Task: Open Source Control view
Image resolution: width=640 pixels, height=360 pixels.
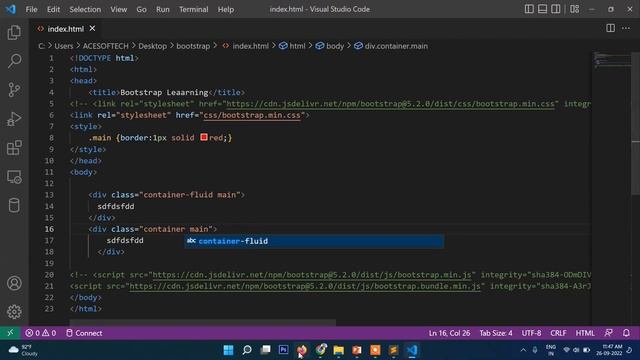Action: [14, 90]
